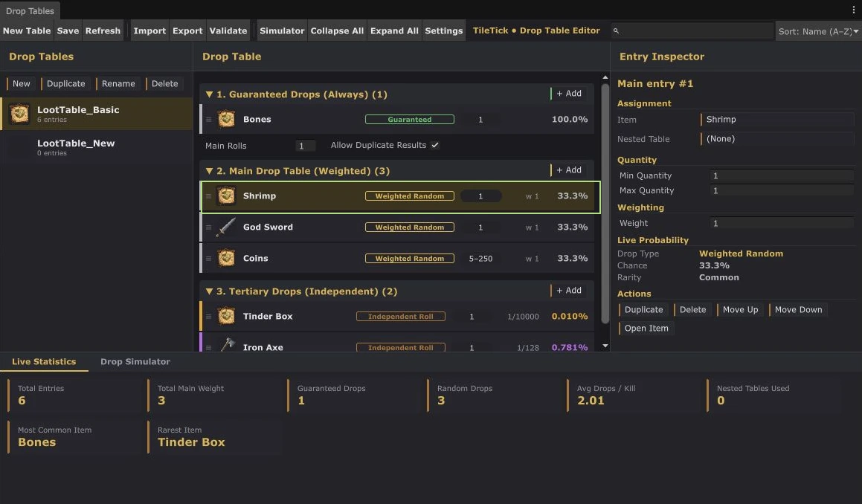Image resolution: width=862 pixels, height=504 pixels.
Task: Click Export in the toolbar
Action: [187, 30]
